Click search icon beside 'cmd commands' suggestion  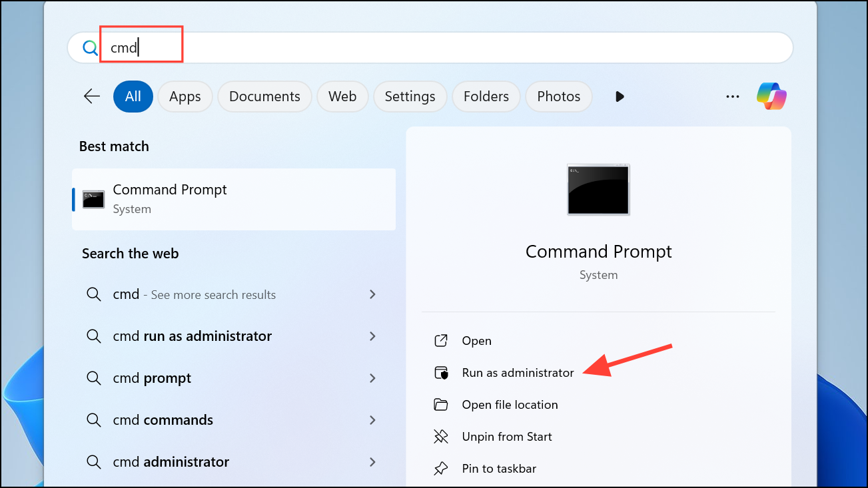(94, 420)
